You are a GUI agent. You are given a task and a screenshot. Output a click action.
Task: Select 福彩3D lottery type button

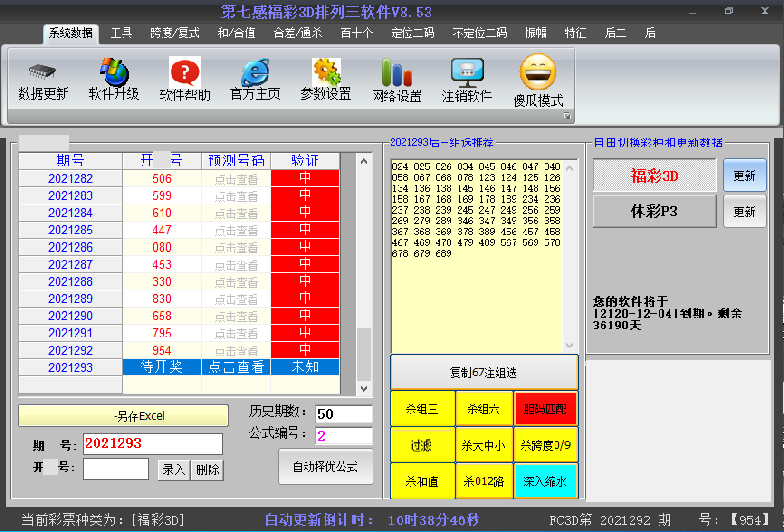point(655,175)
